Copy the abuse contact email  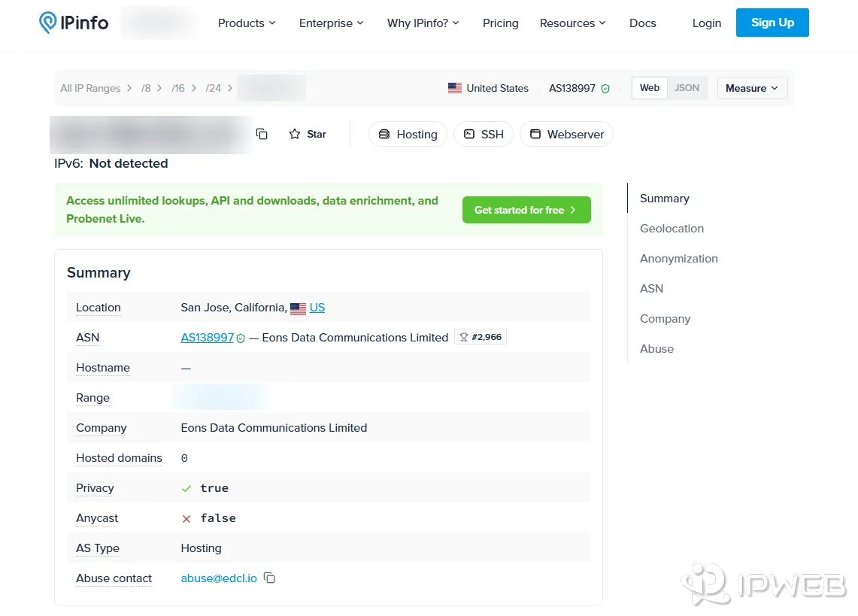click(x=269, y=578)
